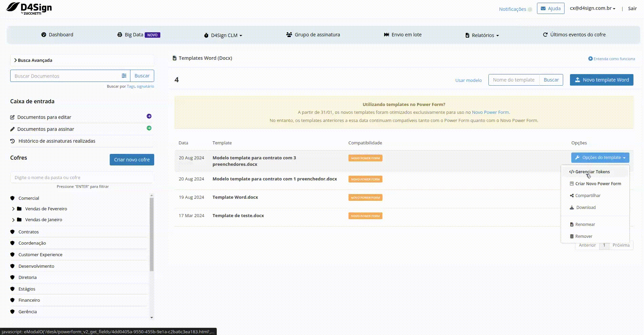Click the Vendas de Fevereiro folder icon
This screenshot has width=644, height=335.
point(19,209)
